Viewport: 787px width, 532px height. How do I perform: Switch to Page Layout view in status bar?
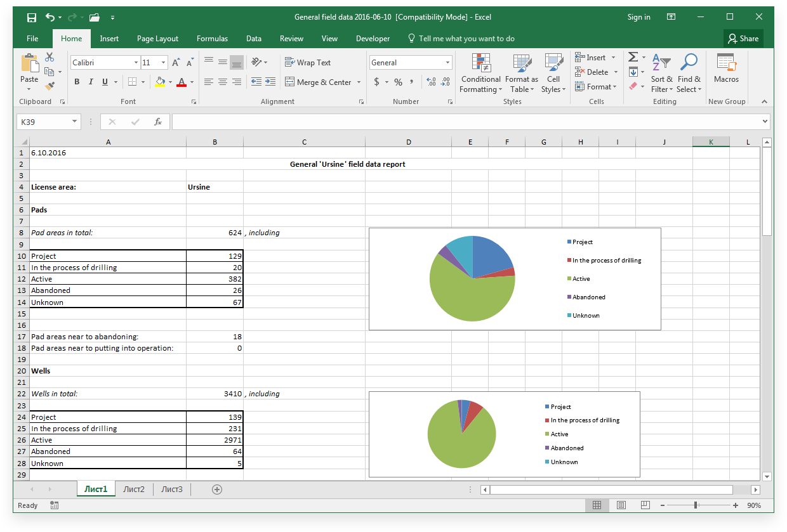click(621, 505)
